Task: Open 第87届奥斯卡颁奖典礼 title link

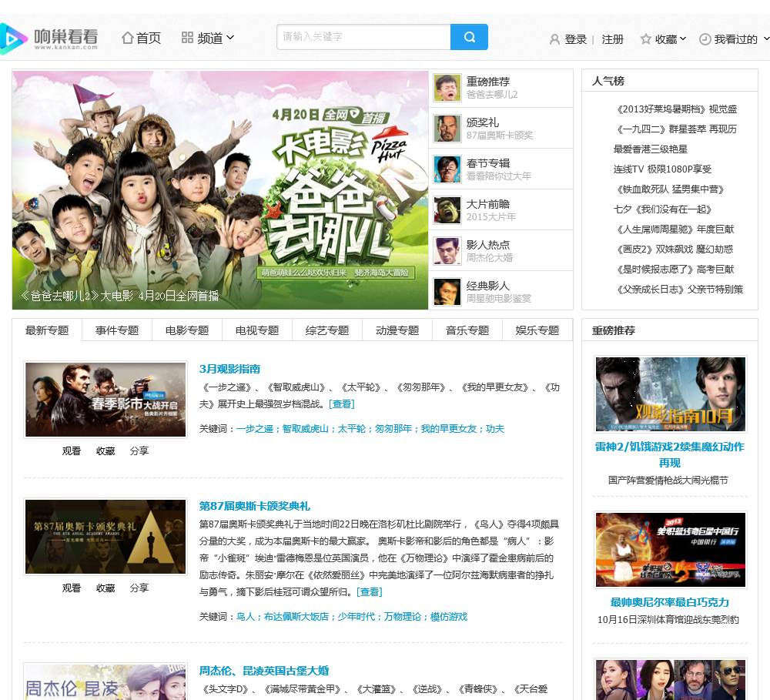Action: (254, 506)
